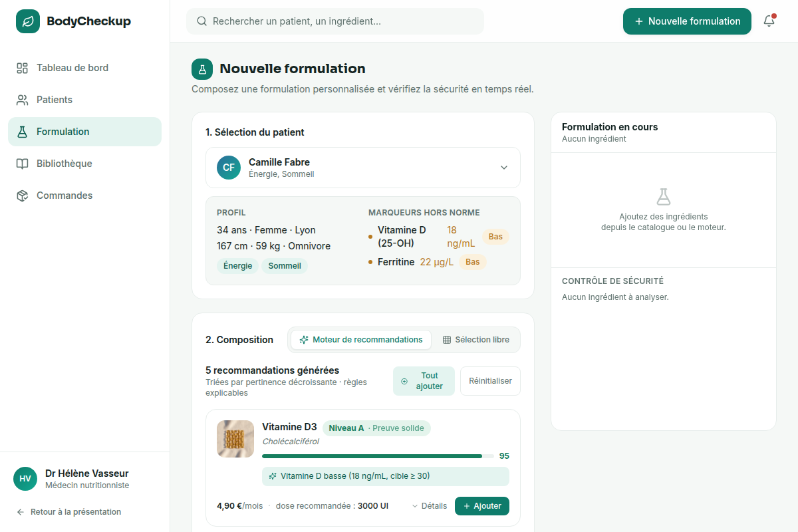Click the Sommeil tag chip

(x=285, y=266)
